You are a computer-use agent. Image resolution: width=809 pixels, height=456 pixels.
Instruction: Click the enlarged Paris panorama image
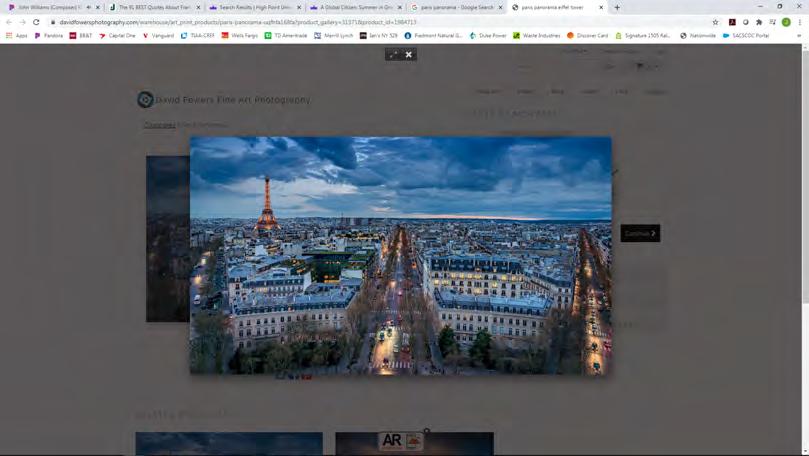(401, 255)
